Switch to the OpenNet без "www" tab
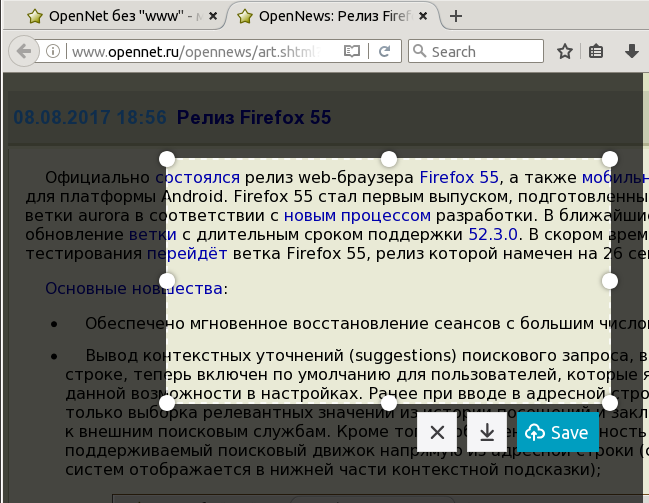 [112, 16]
